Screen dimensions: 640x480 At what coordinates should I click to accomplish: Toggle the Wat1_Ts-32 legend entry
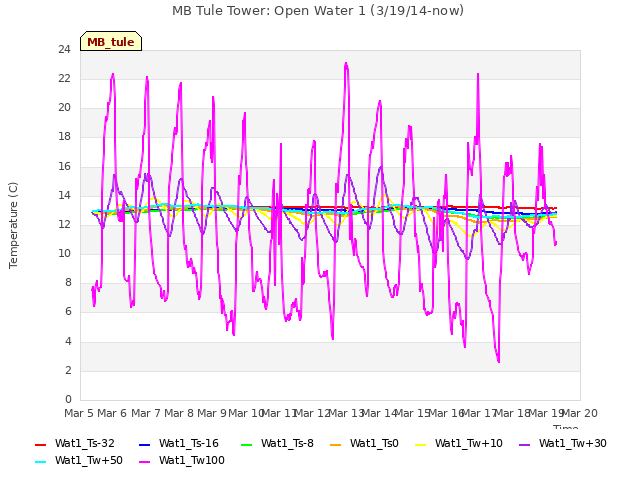click(x=75, y=443)
